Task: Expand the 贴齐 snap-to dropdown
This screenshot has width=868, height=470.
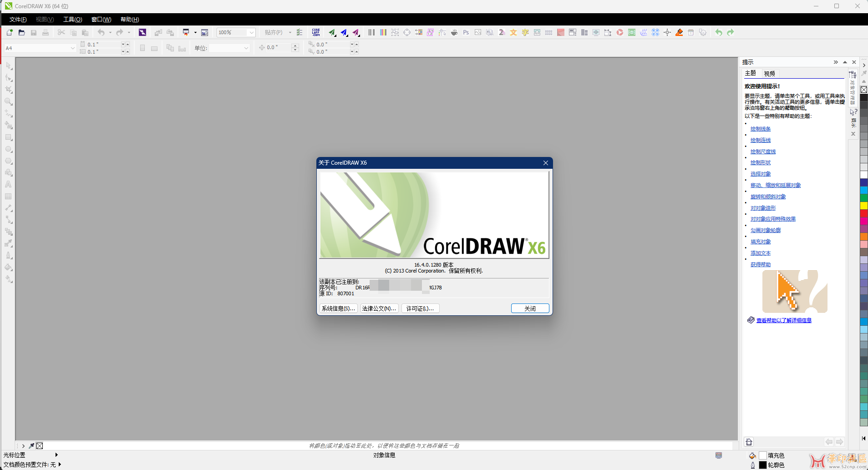Action: [x=290, y=32]
